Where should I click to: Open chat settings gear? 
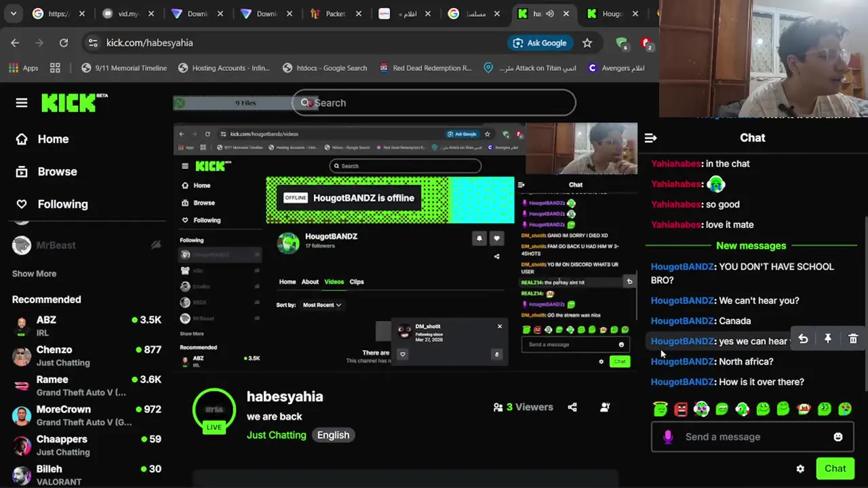coord(800,468)
